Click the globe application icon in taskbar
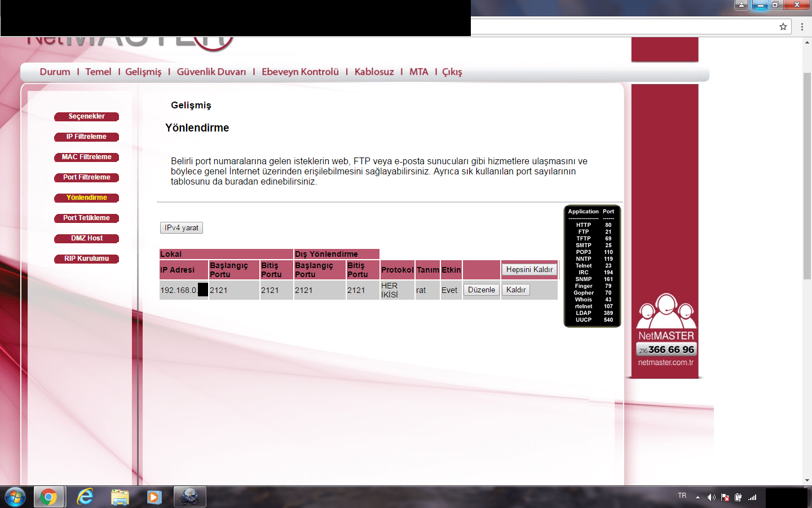The height and width of the screenshot is (508, 812). (190, 497)
